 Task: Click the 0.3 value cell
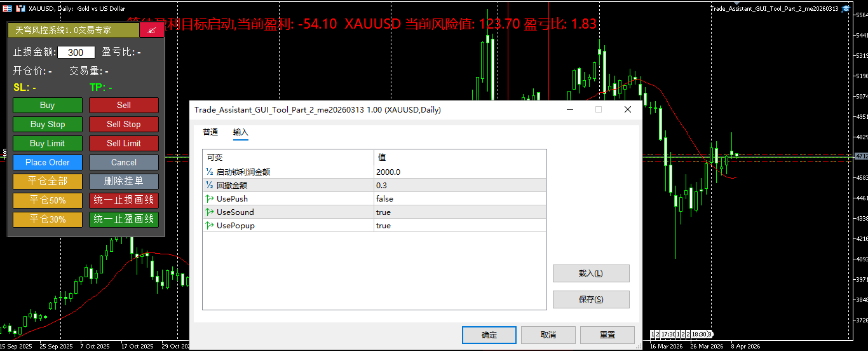coord(460,185)
